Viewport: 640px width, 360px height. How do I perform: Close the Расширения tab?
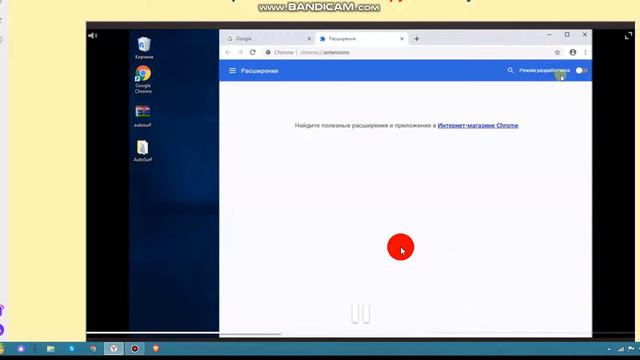(402, 39)
